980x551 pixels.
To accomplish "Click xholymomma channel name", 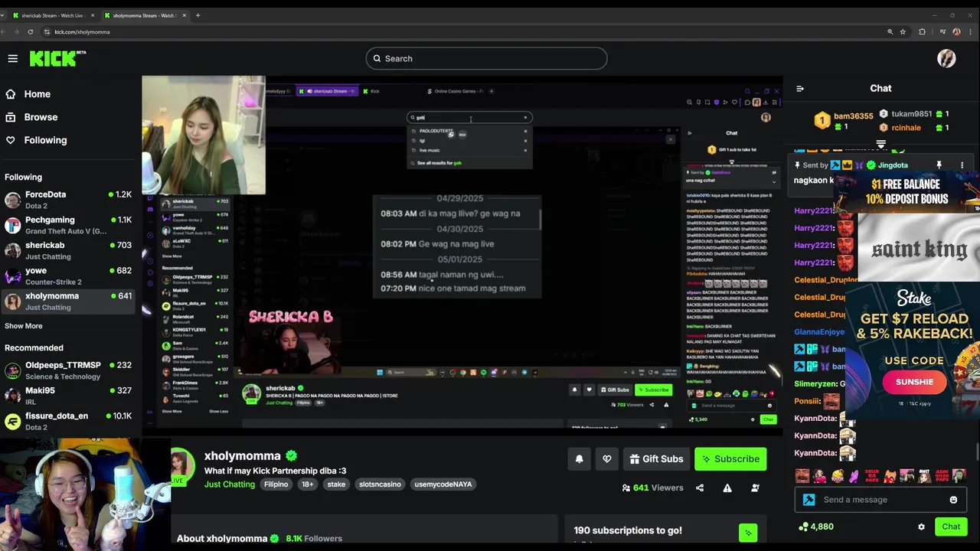I will pos(243,456).
